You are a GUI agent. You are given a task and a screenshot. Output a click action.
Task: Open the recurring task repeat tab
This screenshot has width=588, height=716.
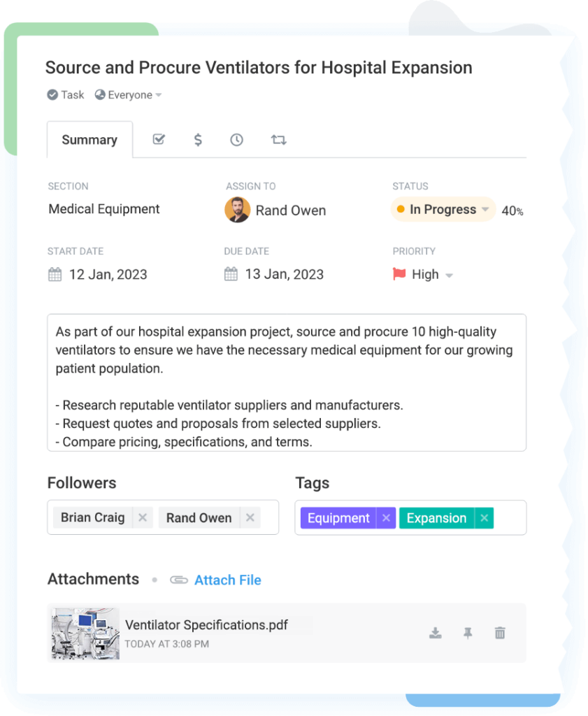coord(278,139)
